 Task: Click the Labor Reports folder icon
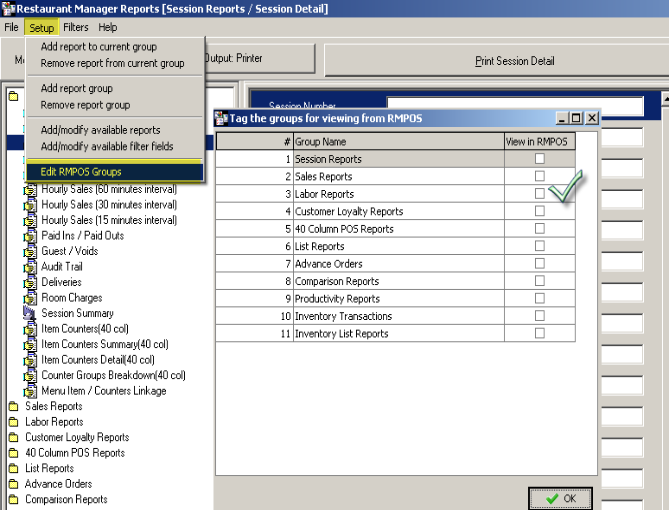[x=14, y=422]
